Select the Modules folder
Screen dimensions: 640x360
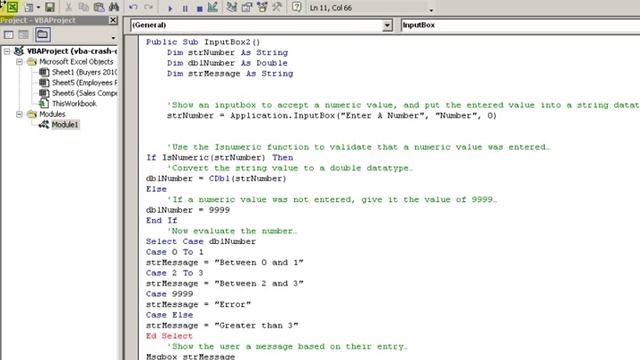pyautogui.click(x=52, y=114)
